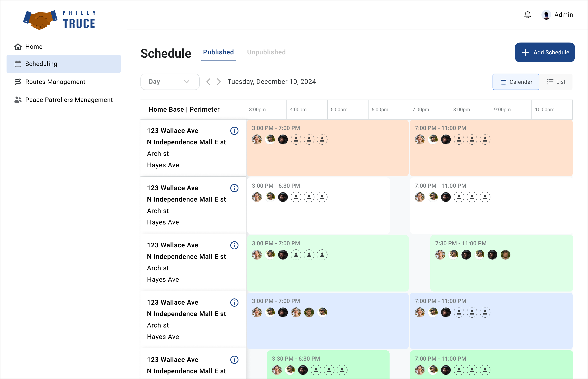Open info icon for second route row
Screen dimensions: 588x379
coord(234,188)
